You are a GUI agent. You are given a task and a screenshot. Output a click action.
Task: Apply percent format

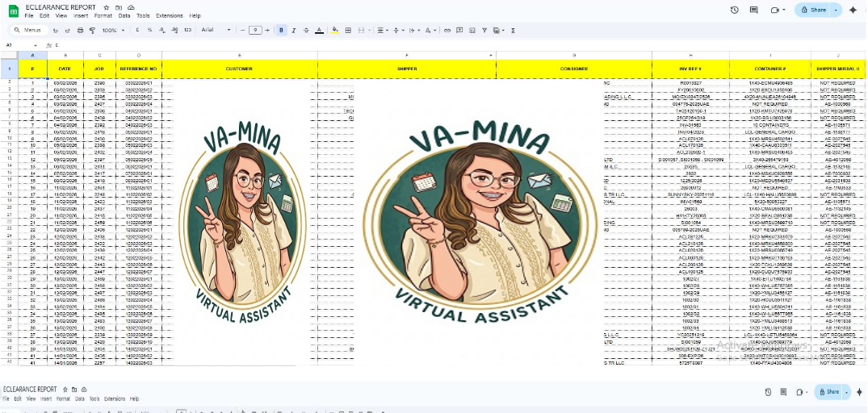149,31
